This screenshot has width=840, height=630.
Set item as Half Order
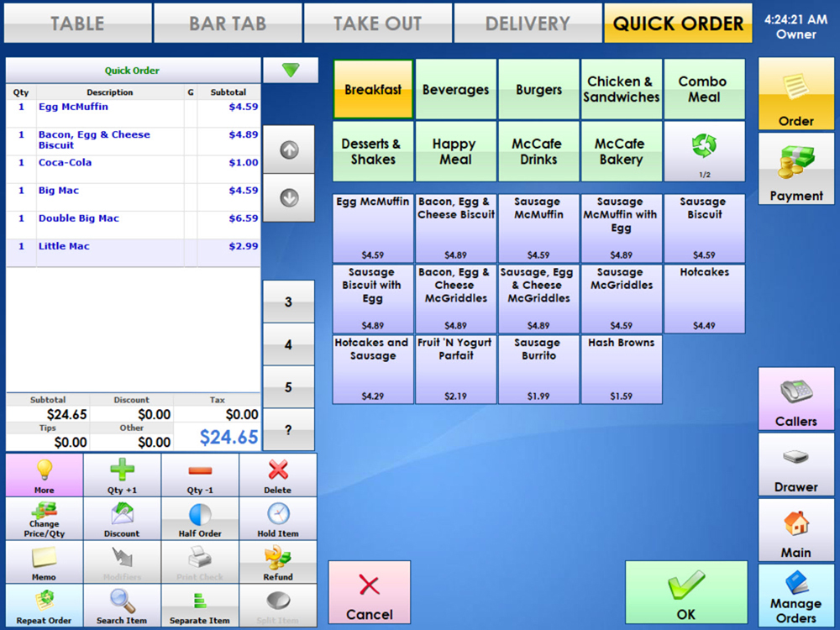pos(200,518)
